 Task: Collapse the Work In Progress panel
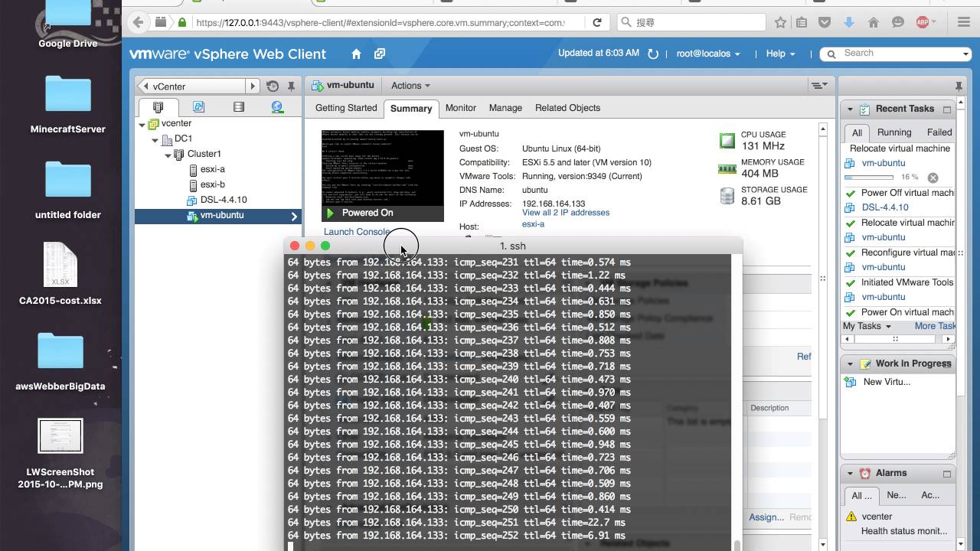[850, 364]
